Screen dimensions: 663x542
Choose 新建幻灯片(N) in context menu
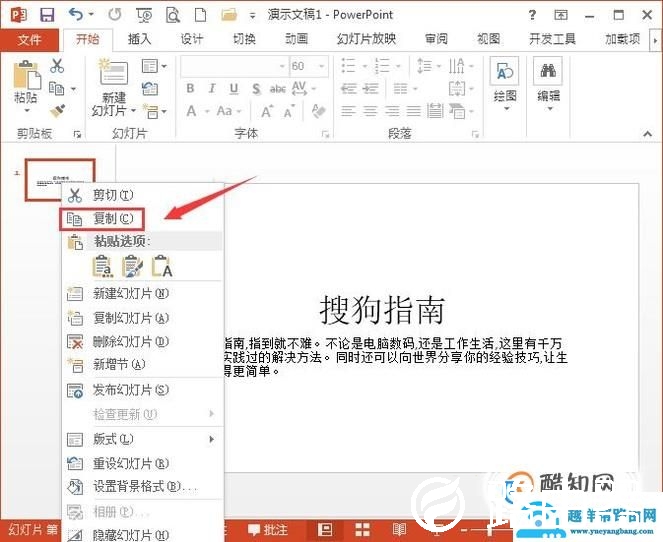click(x=142, y=293)
